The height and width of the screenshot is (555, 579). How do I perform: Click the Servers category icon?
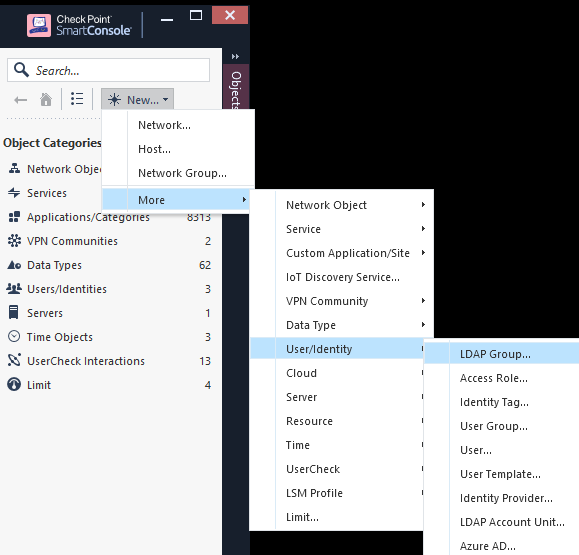click(x=14, y=312)
